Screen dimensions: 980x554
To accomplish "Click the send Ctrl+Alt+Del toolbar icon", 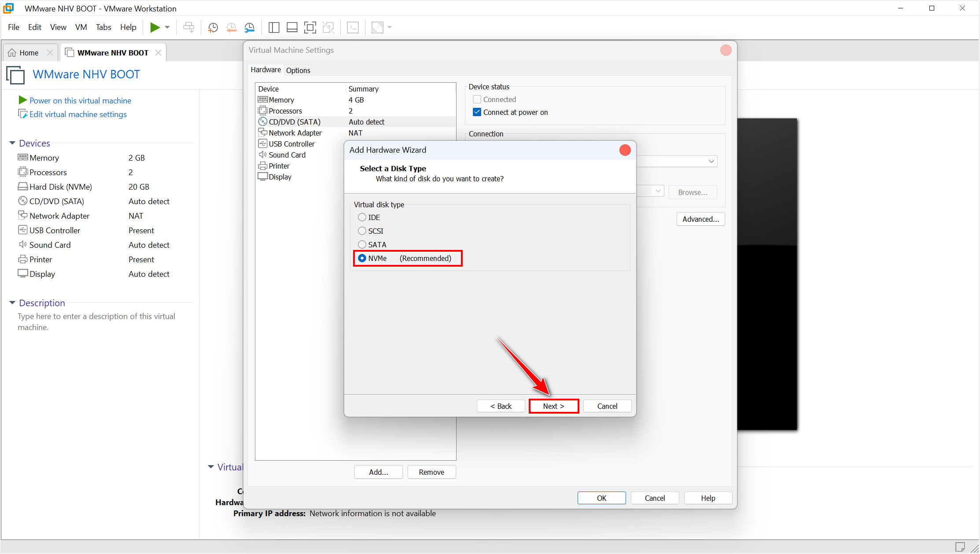I will 188,27.
